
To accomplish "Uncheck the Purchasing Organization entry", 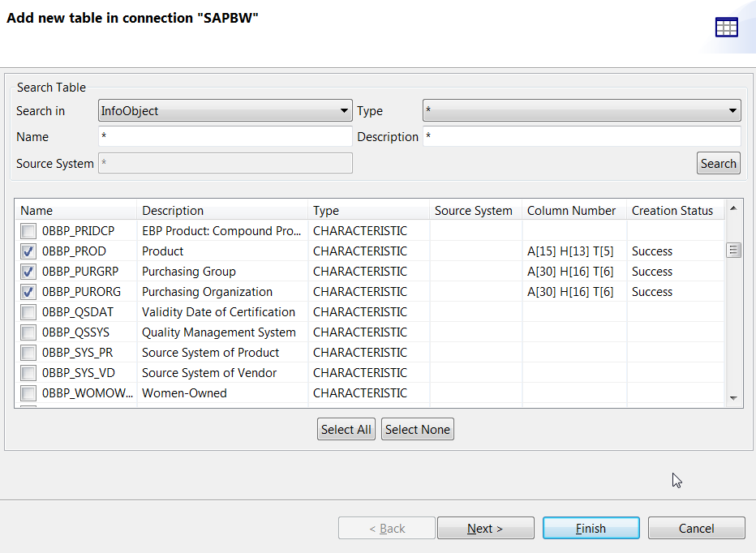I will (x=28, y=292).
